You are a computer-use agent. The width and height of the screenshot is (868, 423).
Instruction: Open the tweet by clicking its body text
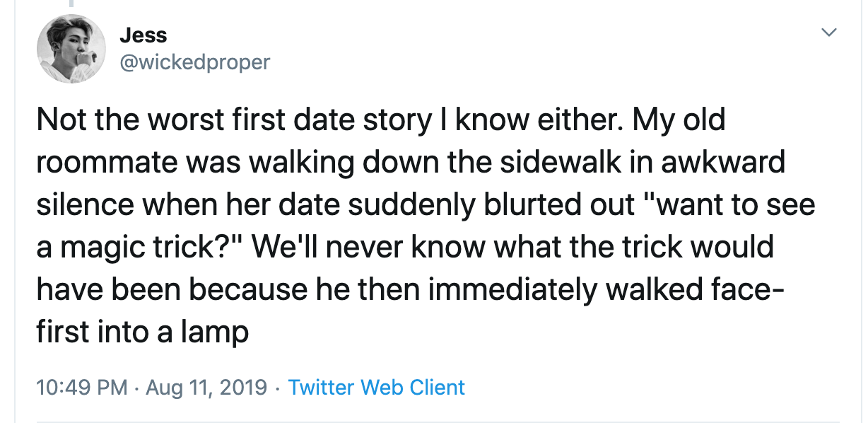426,226
